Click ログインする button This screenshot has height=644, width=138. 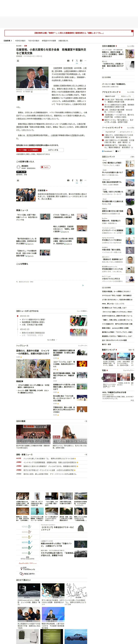click(53, 150)
